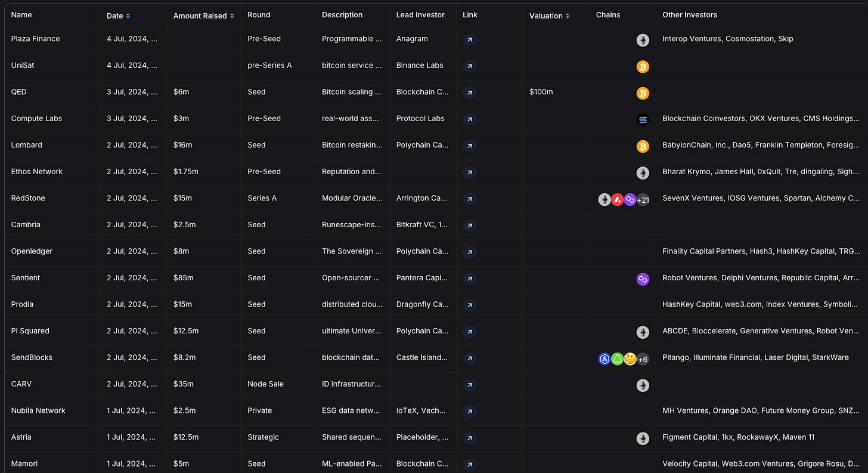Open the link icon for Ethos Network
This screenshot has width=868, height=473.
pyautogui.click(x=470, y=172)
